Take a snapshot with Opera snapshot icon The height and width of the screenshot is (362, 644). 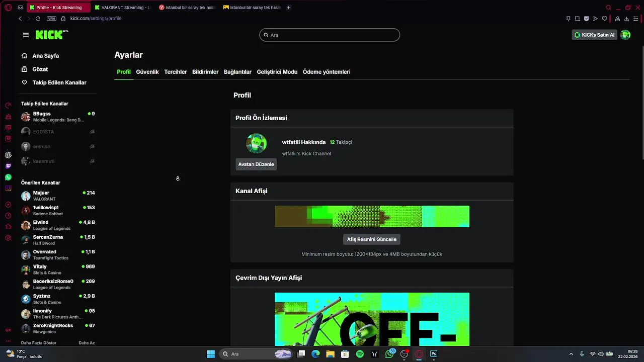(577, 19)
